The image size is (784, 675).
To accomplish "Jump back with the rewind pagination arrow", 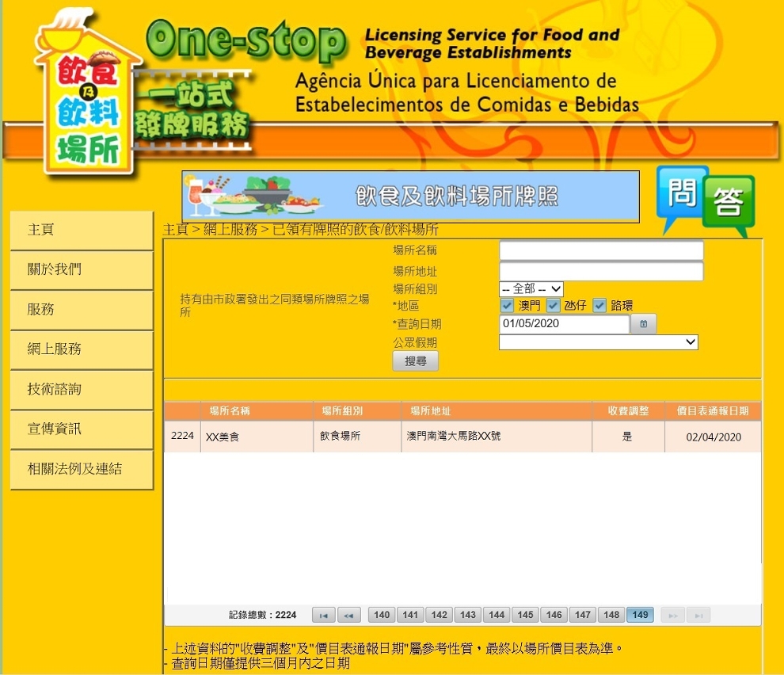I will coord(348,615).
